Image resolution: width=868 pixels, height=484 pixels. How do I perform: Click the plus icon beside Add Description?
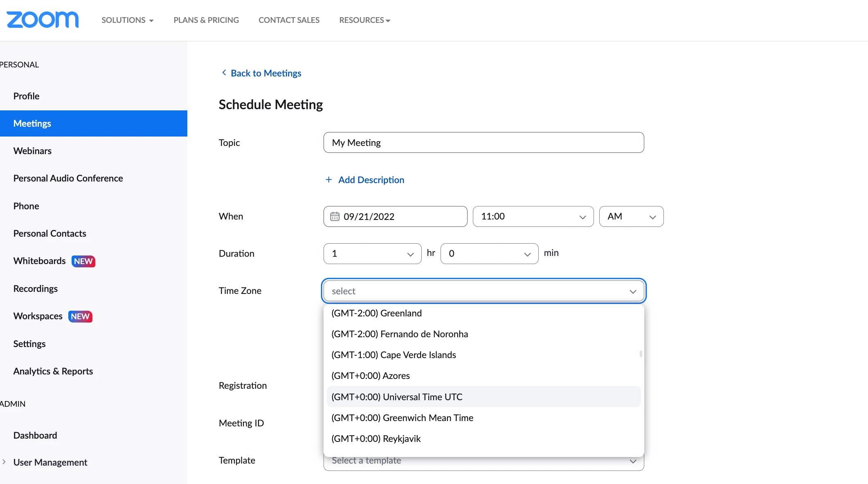[328, 180]
